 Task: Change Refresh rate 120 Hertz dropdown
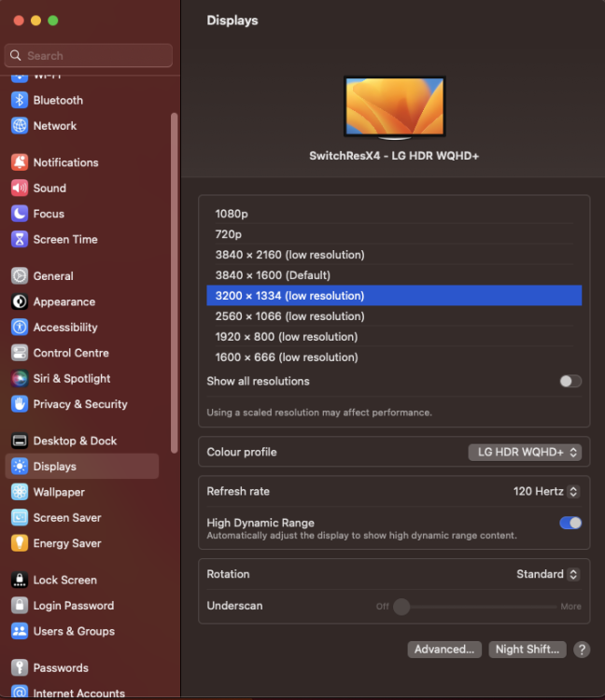pyautogui.click(x=546, y=492)
